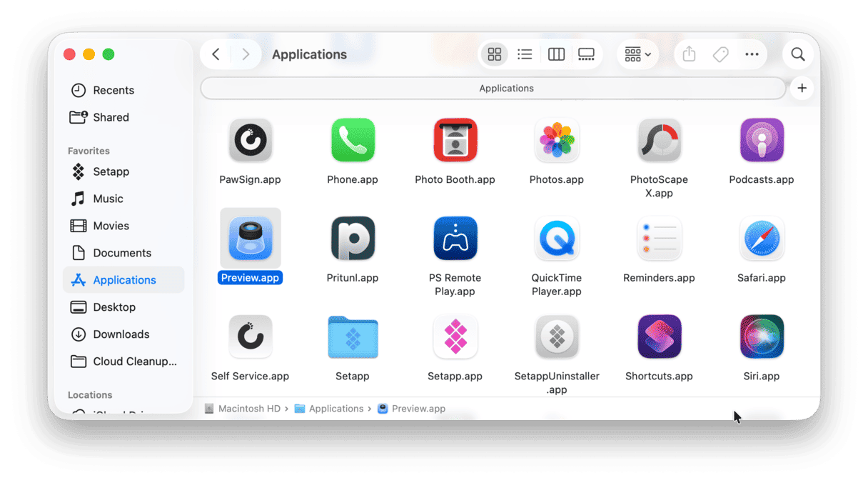
Task: Click the Favorites section header
Action: [x=89, y=151]
